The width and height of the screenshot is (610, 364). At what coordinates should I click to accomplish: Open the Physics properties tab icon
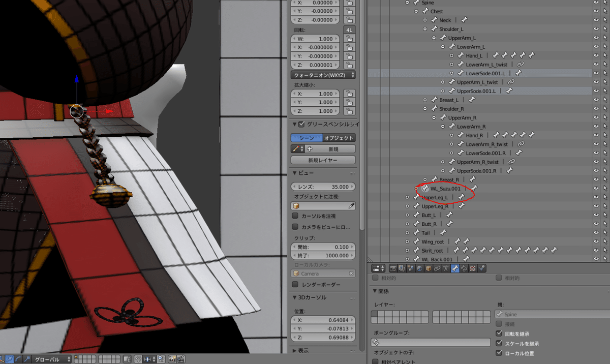click(482, 268)
